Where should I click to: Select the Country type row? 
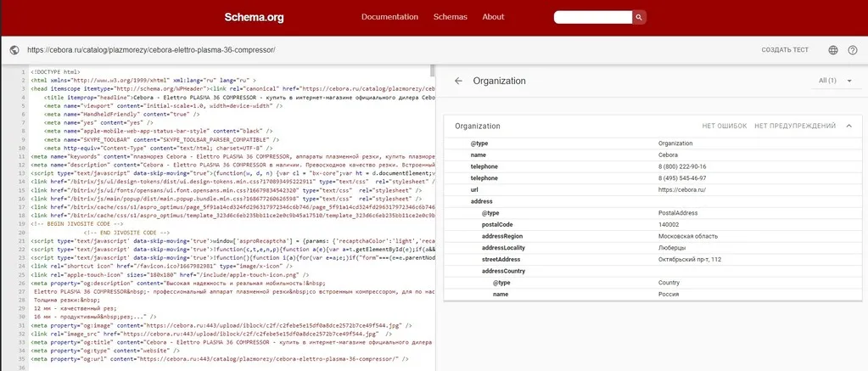click(x=651, y=283)
